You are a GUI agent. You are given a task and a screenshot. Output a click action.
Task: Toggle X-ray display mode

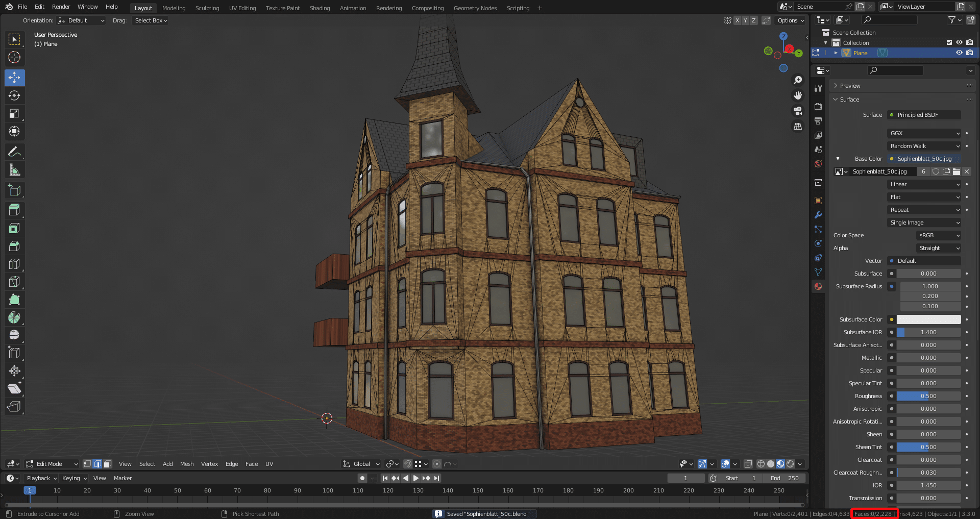coord(748,464)
